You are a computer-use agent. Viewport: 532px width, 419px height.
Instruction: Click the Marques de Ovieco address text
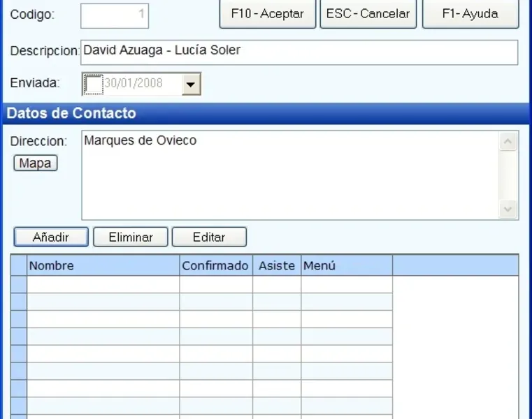click(x=140, y=140)
